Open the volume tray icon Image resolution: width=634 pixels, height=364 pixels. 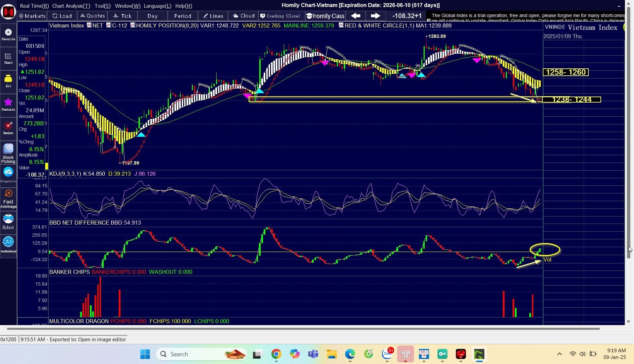pos(582,354)
